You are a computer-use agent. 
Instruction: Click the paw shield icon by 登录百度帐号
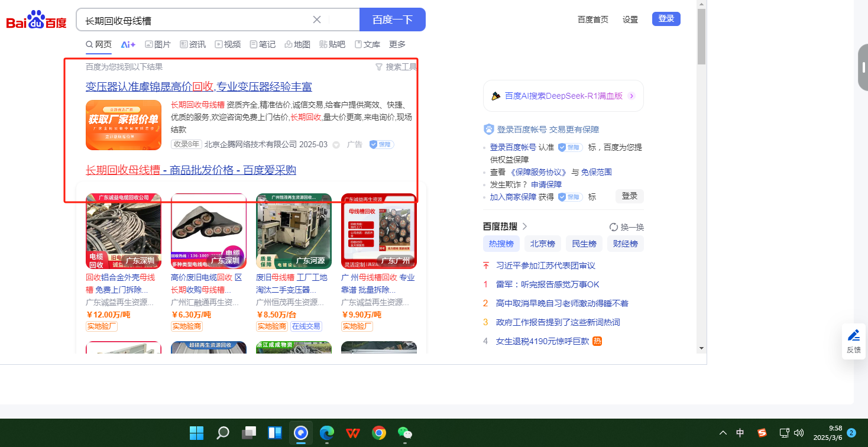(x=488, y=129)
